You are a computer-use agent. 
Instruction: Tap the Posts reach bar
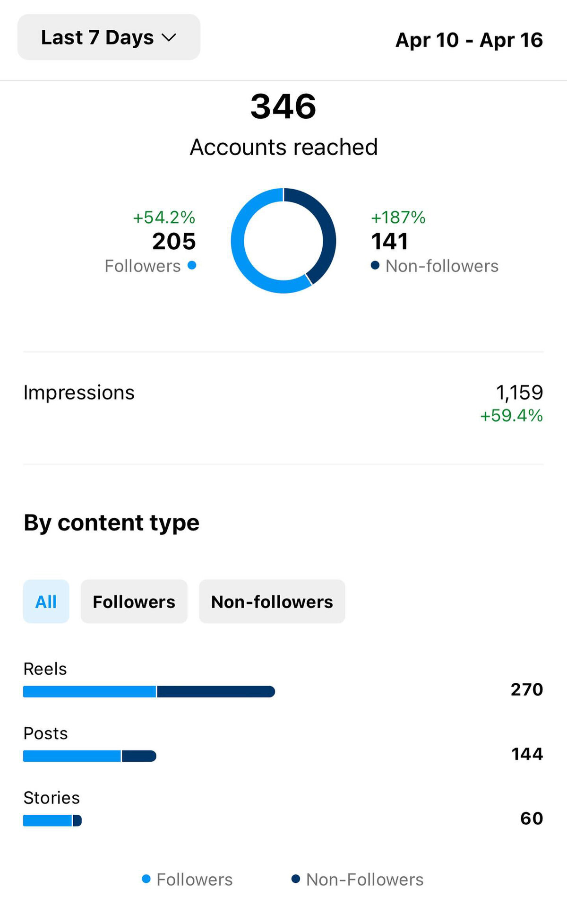90,756
